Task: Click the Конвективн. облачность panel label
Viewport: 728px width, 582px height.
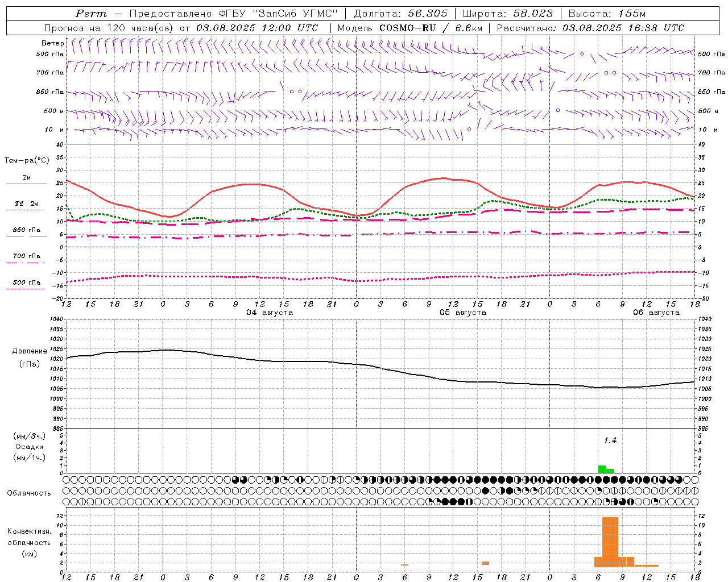Action: click(x=29, y=537)
